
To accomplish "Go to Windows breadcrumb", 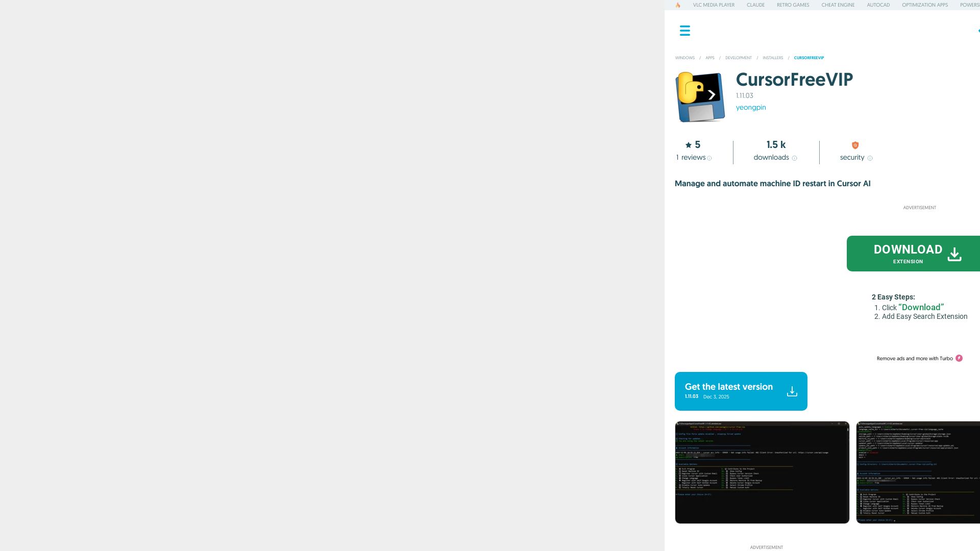I will pyautogui.click(x=684, y=58).
